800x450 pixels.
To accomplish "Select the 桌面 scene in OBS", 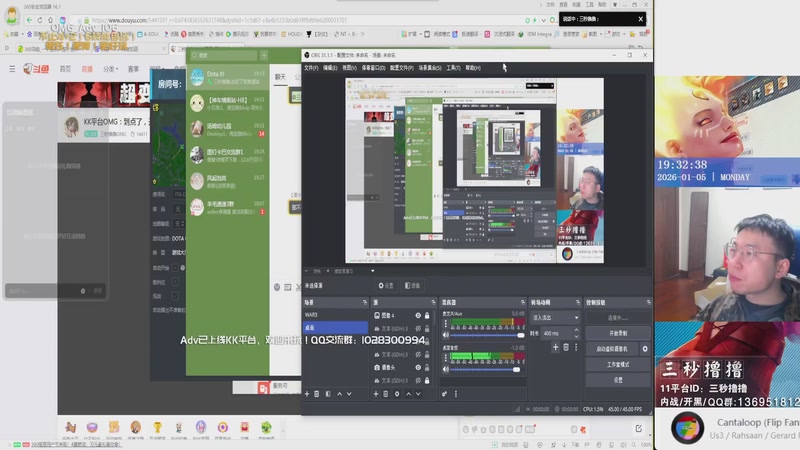I will [335, 328].
